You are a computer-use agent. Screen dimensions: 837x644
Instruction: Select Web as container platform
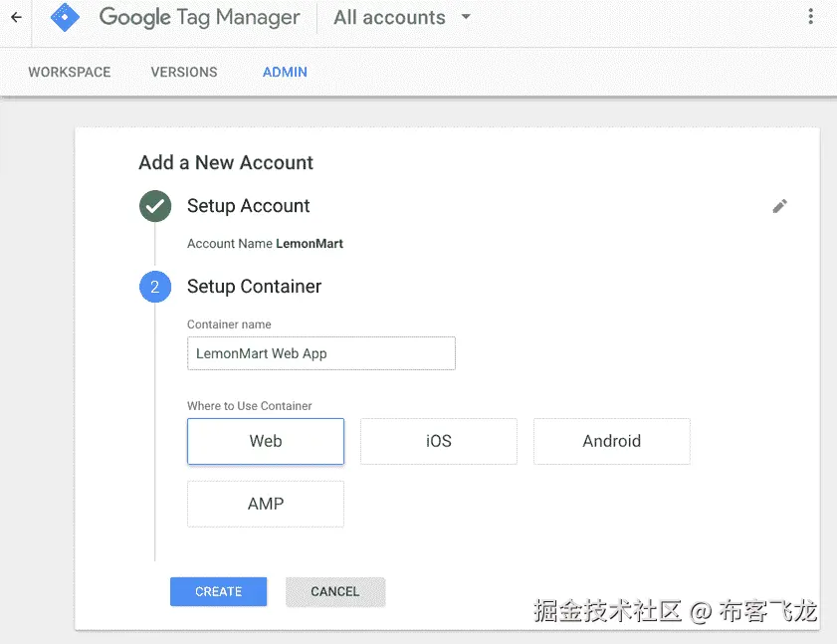[266, 441]
